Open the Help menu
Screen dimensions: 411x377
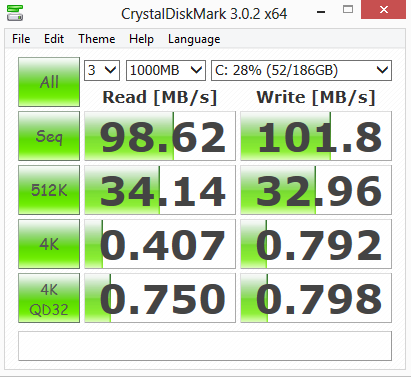141,39
